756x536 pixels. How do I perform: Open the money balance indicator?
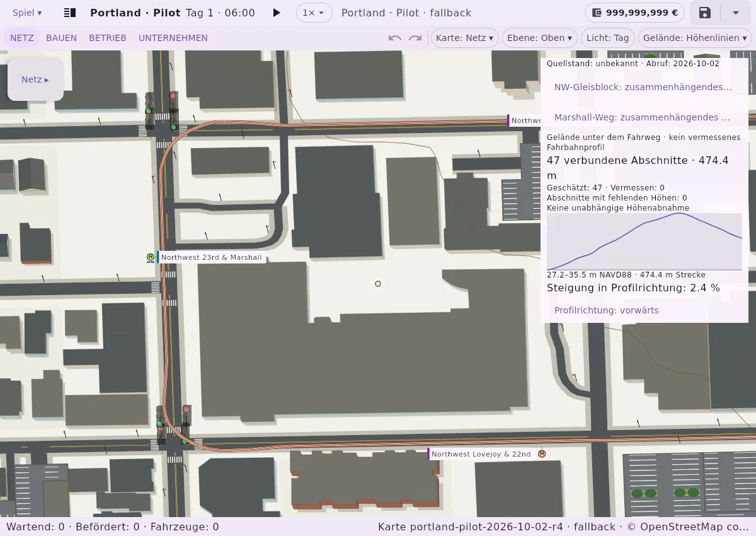click(x=634, y=13)
